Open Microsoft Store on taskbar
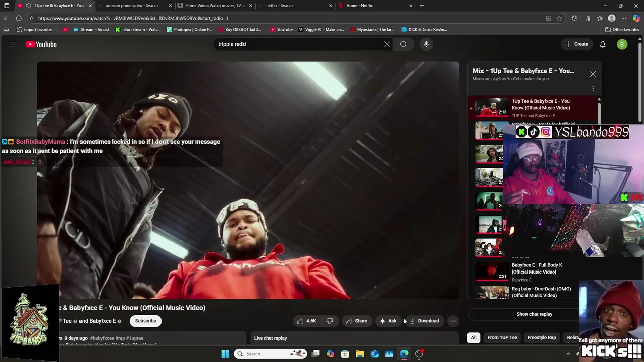644x362 pixels. pos(345,354)
